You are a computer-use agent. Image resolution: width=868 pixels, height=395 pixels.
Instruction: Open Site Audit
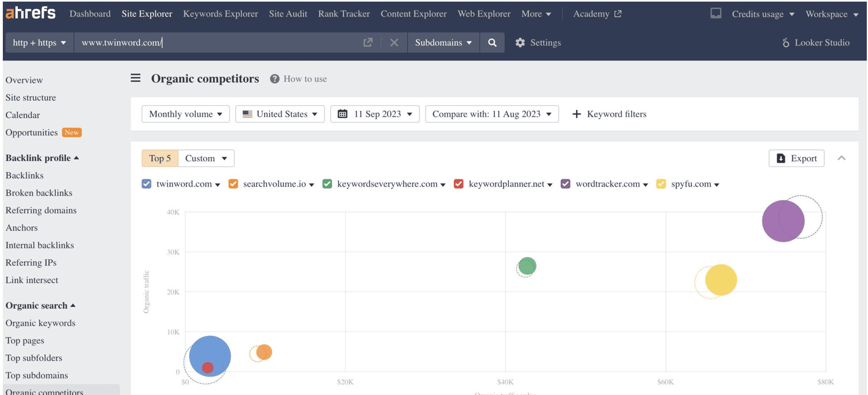(x=288, y=14)
